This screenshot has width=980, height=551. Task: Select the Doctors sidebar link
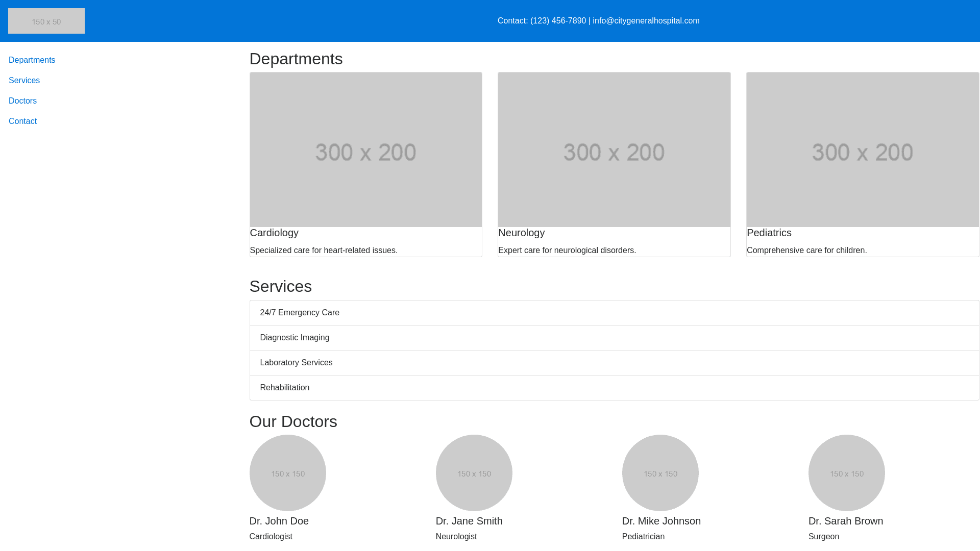[x=22, y=101]
